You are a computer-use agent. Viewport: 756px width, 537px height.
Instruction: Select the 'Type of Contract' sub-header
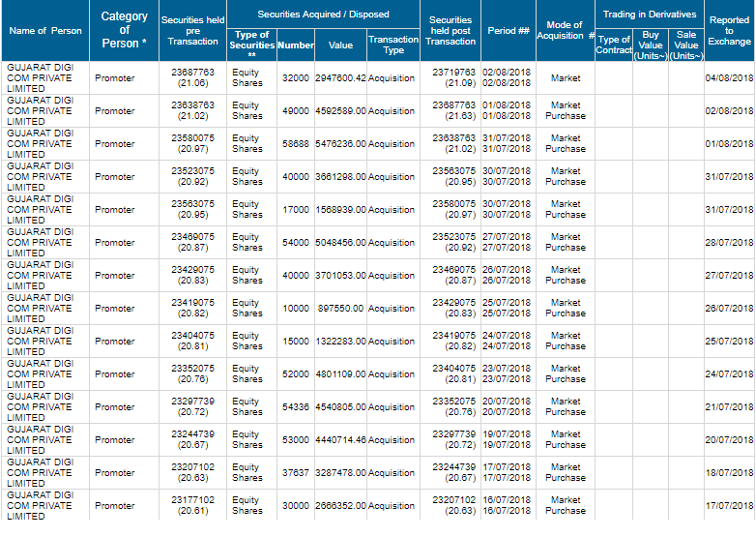pyautogui.click(x=614, y=45)
